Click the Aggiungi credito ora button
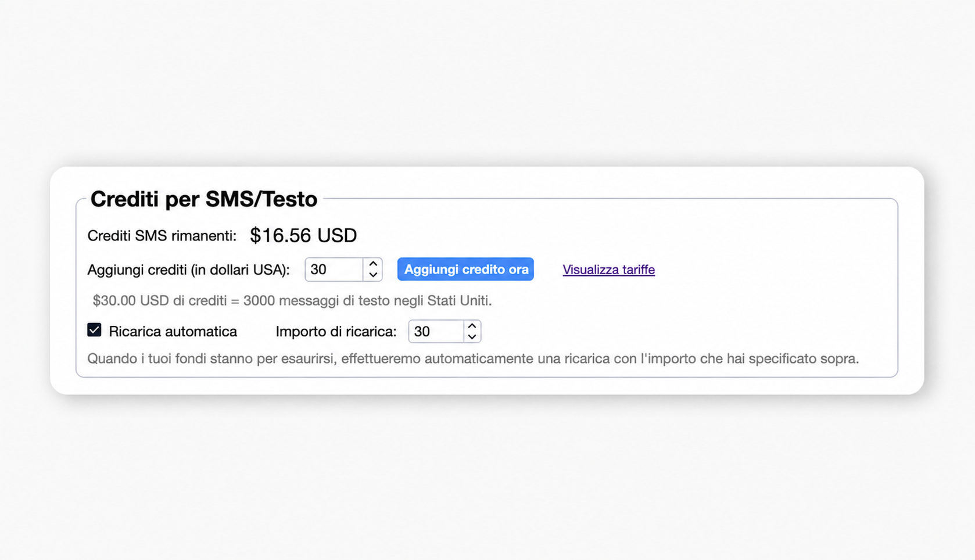The image size is (975, 560). point(465,270)
